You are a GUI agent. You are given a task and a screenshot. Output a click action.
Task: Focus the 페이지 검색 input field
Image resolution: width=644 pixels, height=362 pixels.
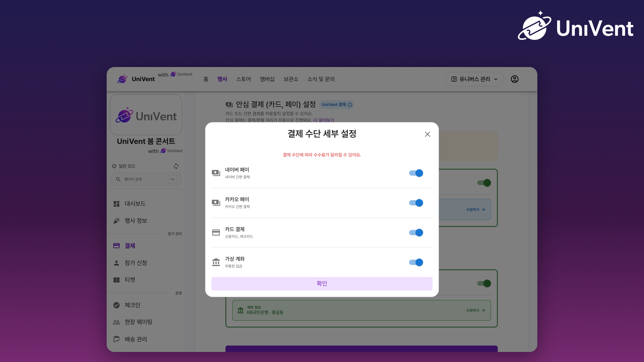point(146,179)
